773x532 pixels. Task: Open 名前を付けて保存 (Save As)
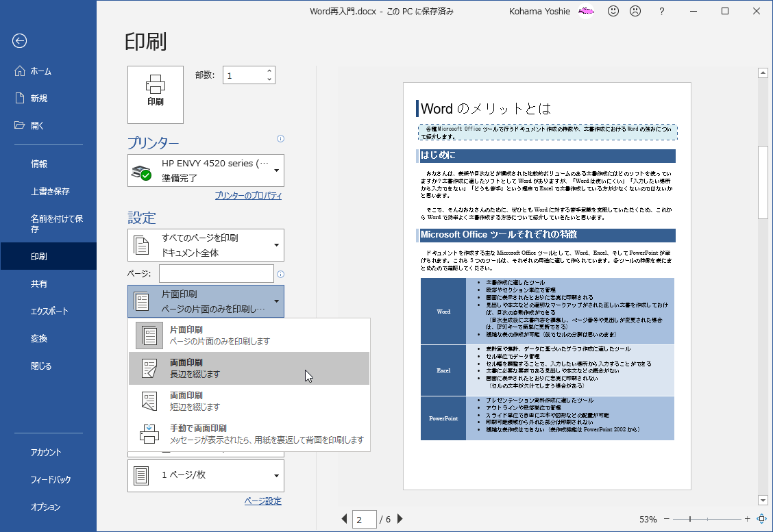[48, 224]
